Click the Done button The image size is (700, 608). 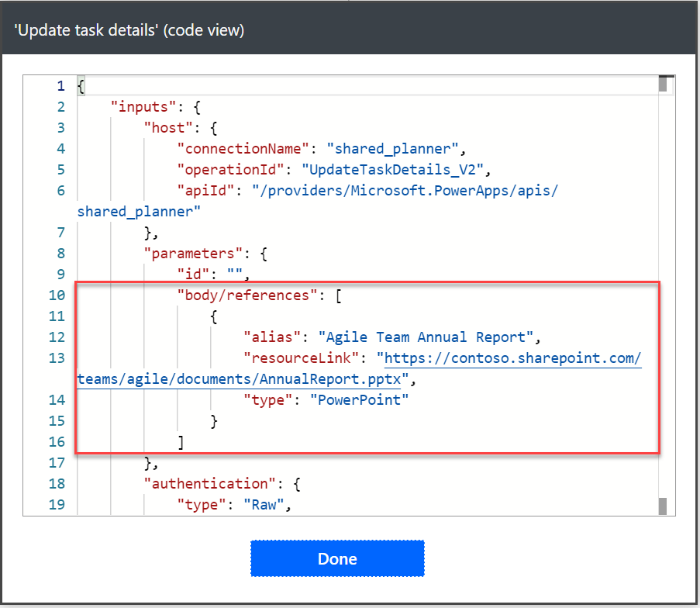337,558
